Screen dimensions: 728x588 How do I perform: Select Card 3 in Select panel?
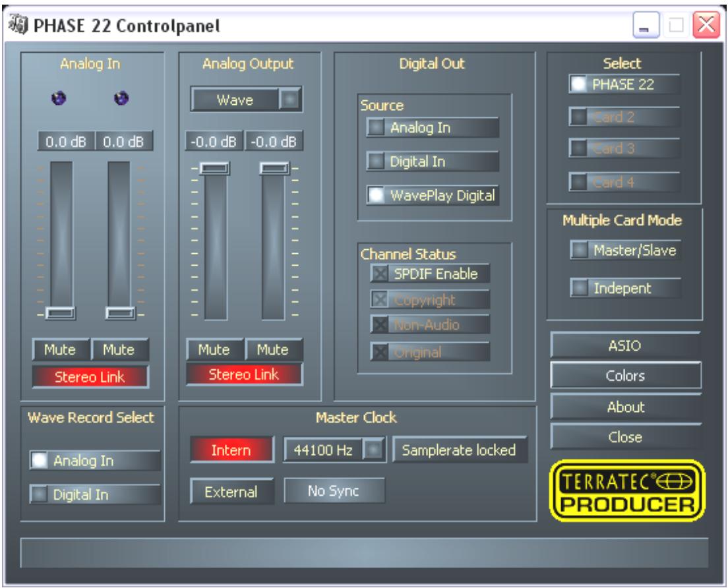coord(624,148)
